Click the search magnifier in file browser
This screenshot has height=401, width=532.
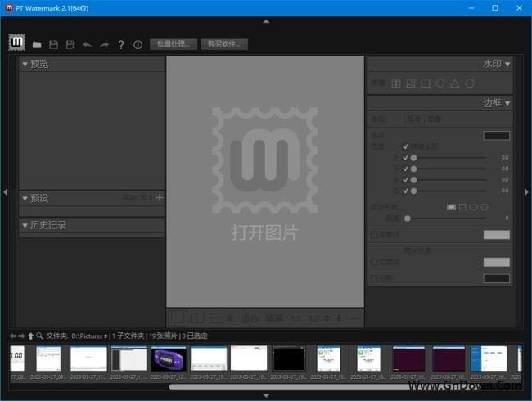(39, 336)
